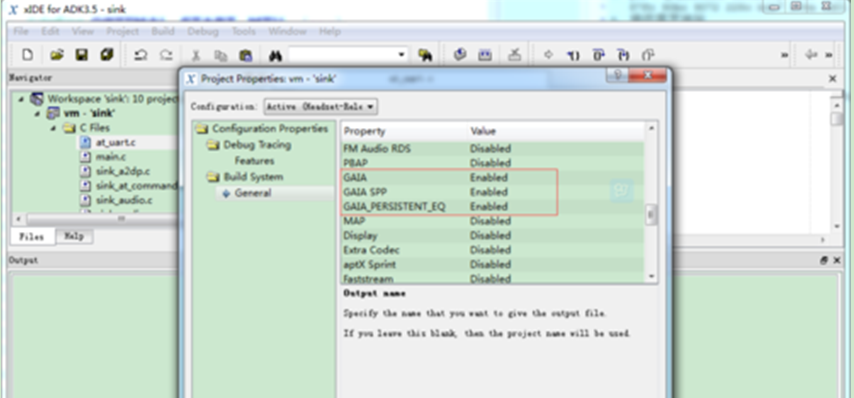Switch to the Files tab

pyautogui.click(x=32, y=236)
